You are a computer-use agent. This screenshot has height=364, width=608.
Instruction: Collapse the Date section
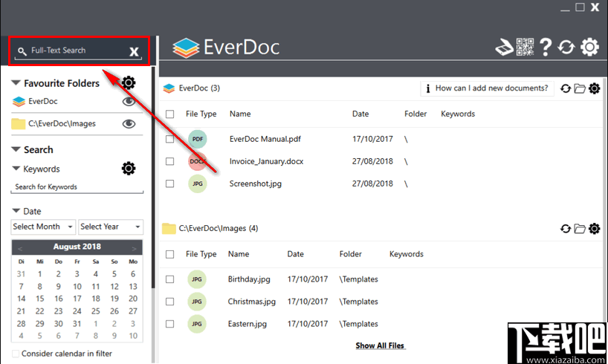pyautogui.click(x=16, y=210)
